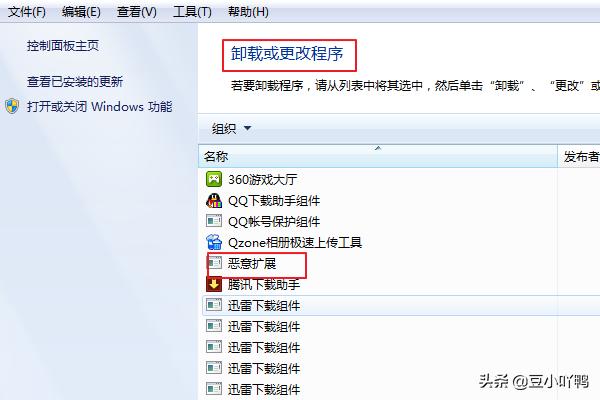
Task: Open the 文件(F) menu
Action: (x=27, y=12)
